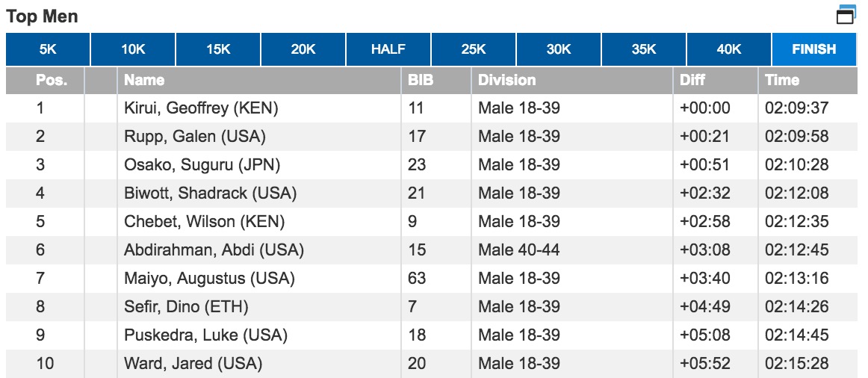Screen dimensions: 868x378
Task: Open Rupp, Galen (USA) runner entry
Action: pyautogui.click(x=195, y=137)
